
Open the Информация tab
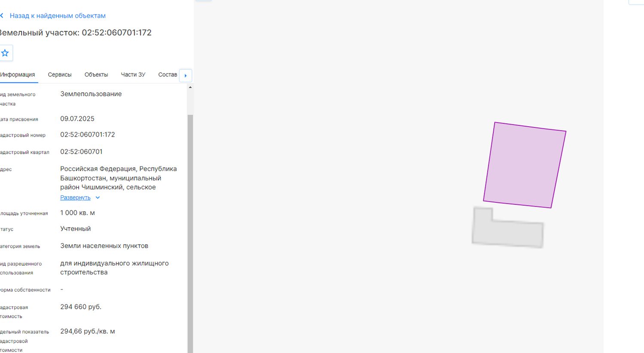point(18,75)
